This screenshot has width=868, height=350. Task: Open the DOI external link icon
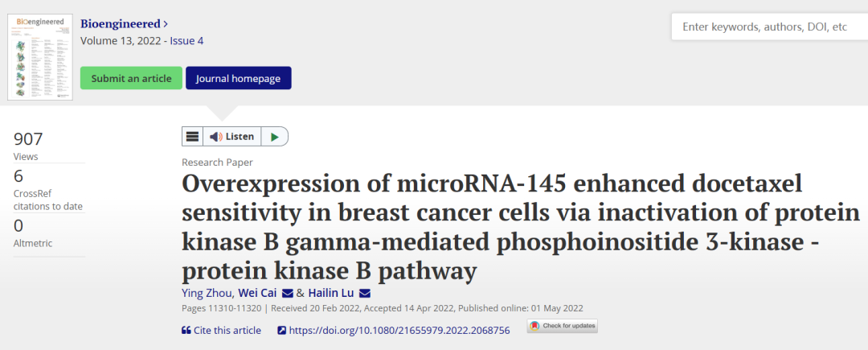click(281, 330)
